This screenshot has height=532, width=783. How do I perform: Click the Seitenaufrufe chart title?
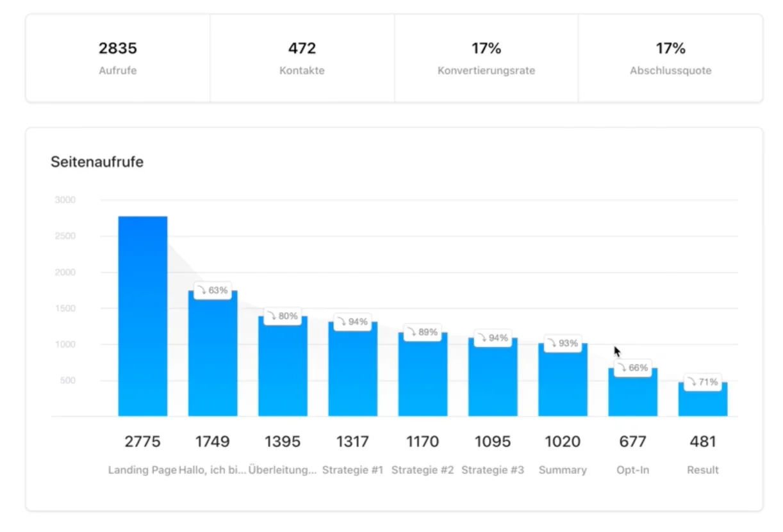pos(97,162)
